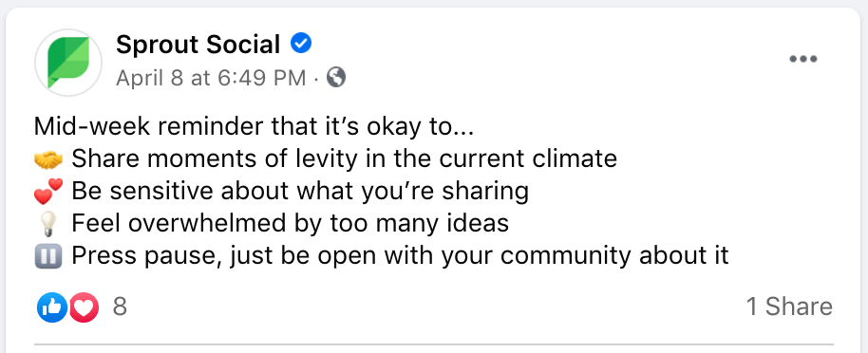The height and width of the screenshot is (353, 868).
Task: Click the blue verified badge checkmark
Action: pos(301,43)
